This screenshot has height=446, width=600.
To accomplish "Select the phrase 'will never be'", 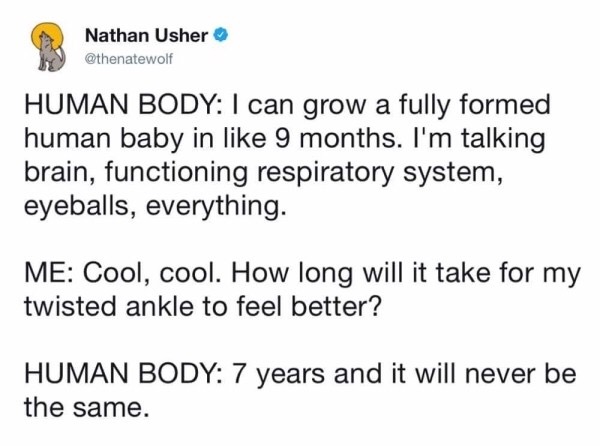I will (x=496, y=374).
